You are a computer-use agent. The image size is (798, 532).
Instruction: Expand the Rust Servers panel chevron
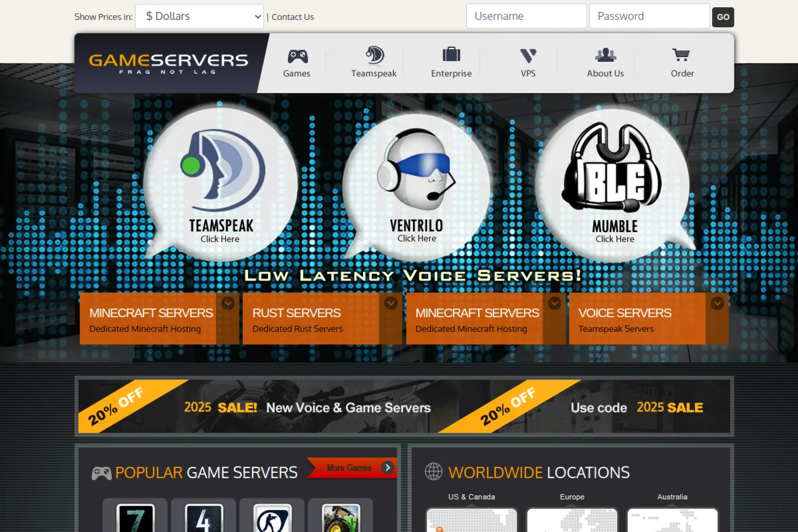click(391, 303)
